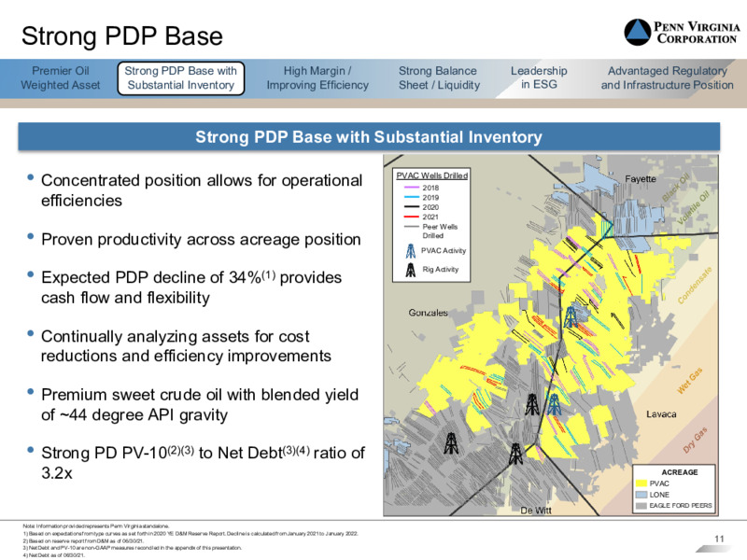Screen dimensions: 747x560
Task: Click the 'Wet Gas' window label
Action: point(690,381)
